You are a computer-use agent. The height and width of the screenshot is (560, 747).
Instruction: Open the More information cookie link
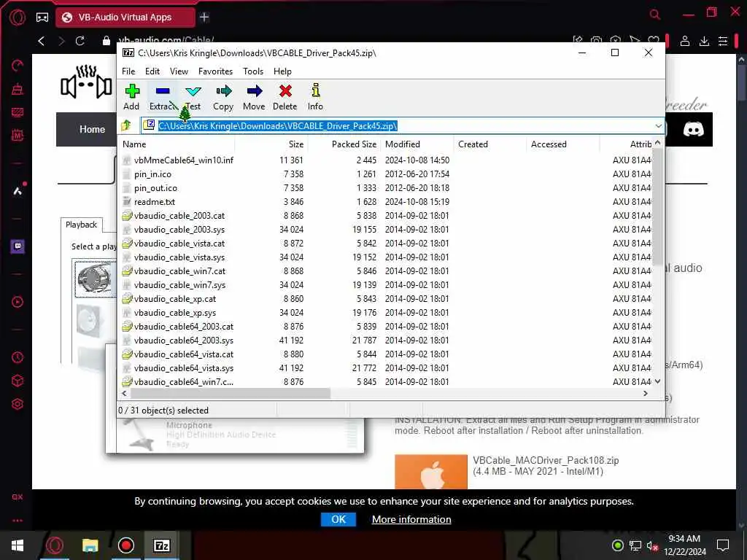[x=411, y=519]
